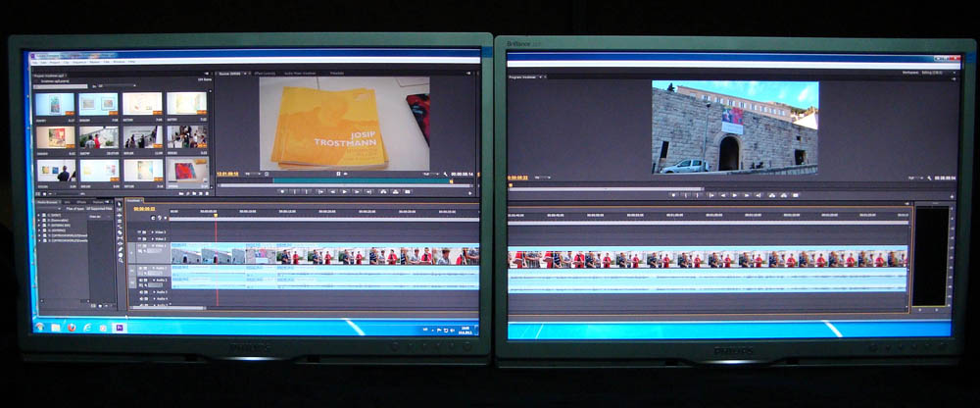
Task: Select the Selection tool in the Tools panel
Action: coord(120,204)
